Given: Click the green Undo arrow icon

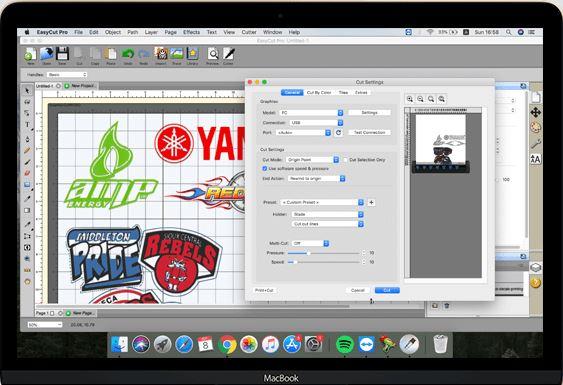Looking at the screenshot, I should [x=127, y=54].
